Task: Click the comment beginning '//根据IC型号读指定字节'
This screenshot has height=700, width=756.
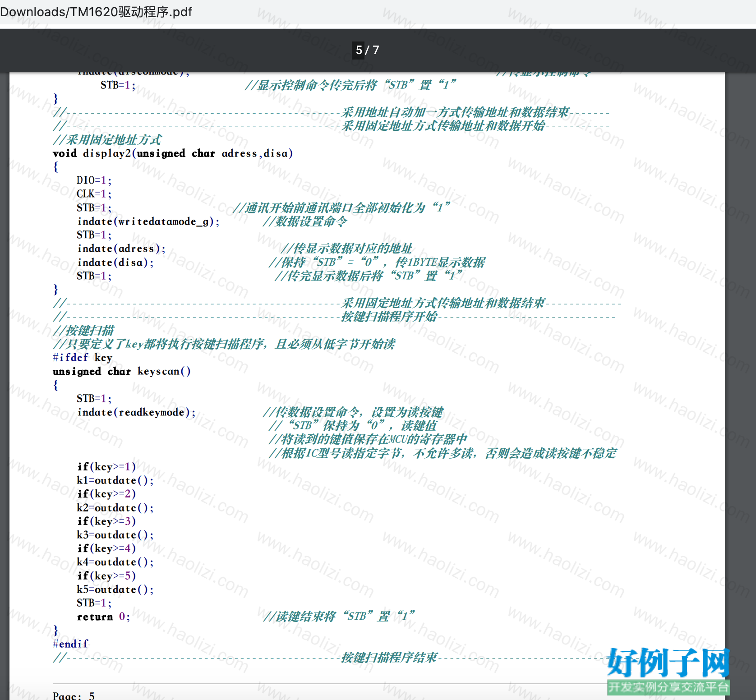Action: click(x=443, y=453)
